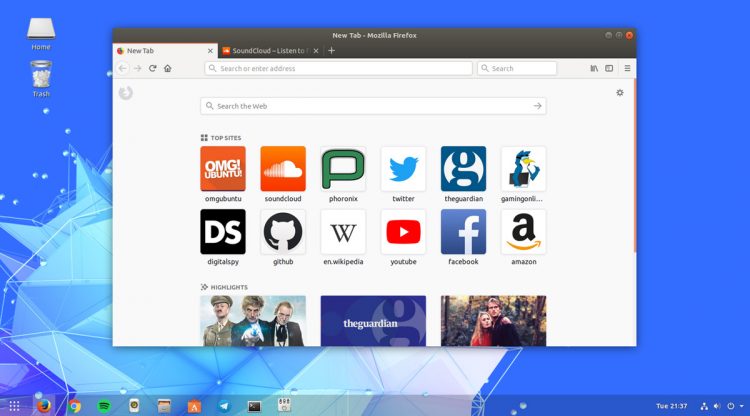
Task: Click the Search the Web field
Action: (373, 106)
